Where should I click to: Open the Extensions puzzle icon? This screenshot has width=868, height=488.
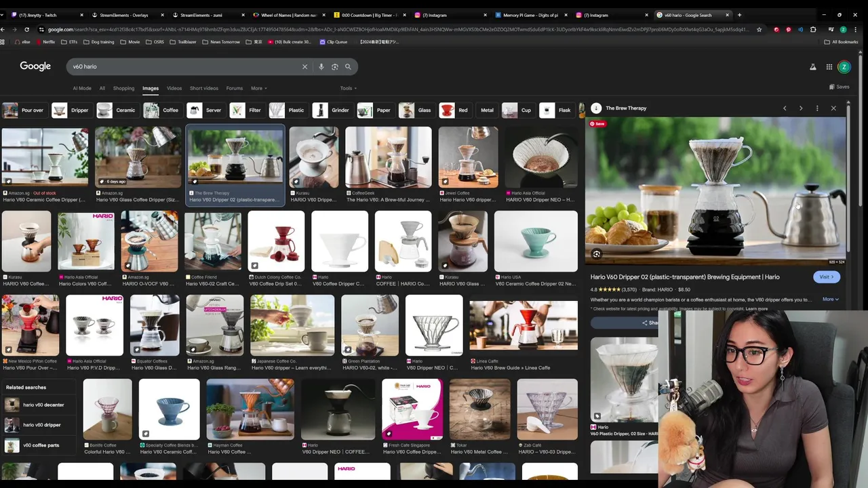813,29
